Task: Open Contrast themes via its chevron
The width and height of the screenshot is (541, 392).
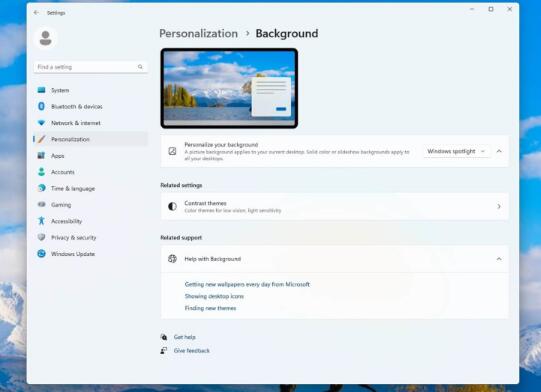Action: pyautogui.click(x=499, y=206)
